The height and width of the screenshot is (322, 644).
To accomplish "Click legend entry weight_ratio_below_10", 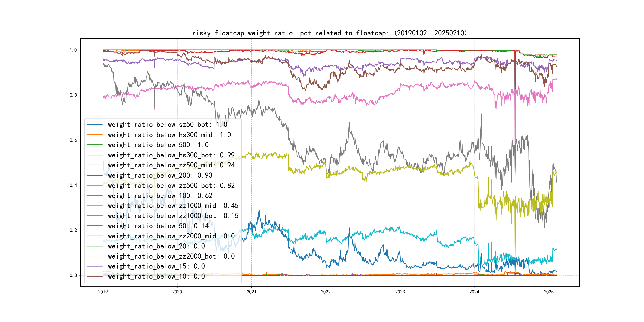I will pyautogui.click(x=156, y=276).
